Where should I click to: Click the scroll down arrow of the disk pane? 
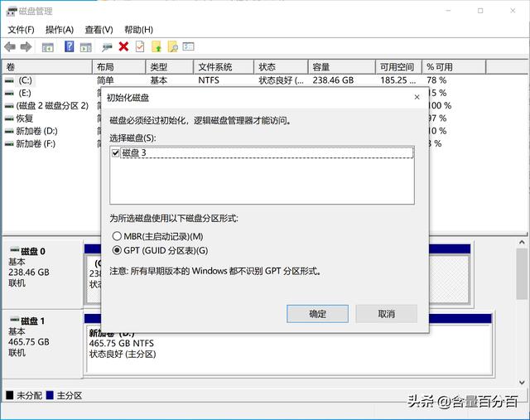522,383
